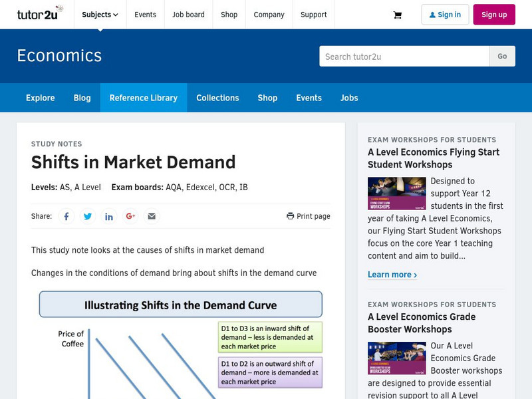
Task: Open the Grade Booster Workshops thumbnail
Action: (x=397, y=358)
